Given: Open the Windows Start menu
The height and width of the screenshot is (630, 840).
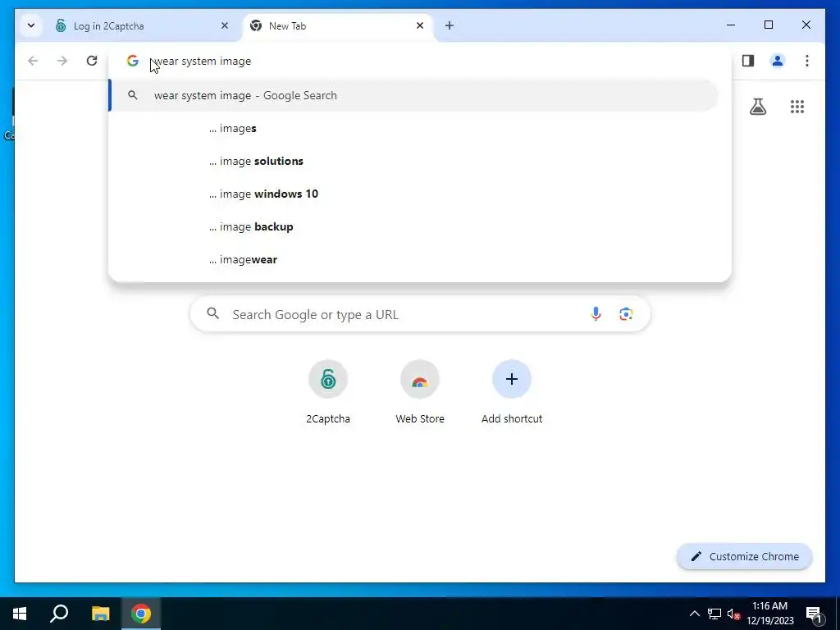Looking at the screenshot, I should pyautogui.click(x=20, y=614).
